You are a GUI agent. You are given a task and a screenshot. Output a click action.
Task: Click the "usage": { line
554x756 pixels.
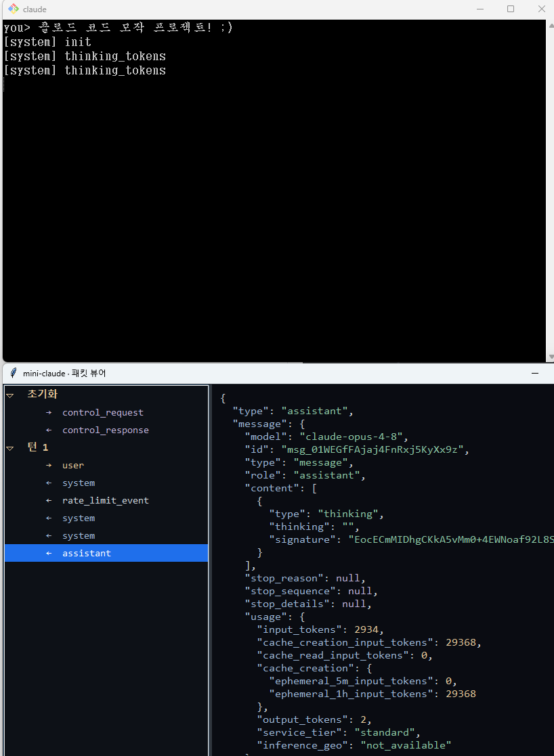(x=274, y=617)
